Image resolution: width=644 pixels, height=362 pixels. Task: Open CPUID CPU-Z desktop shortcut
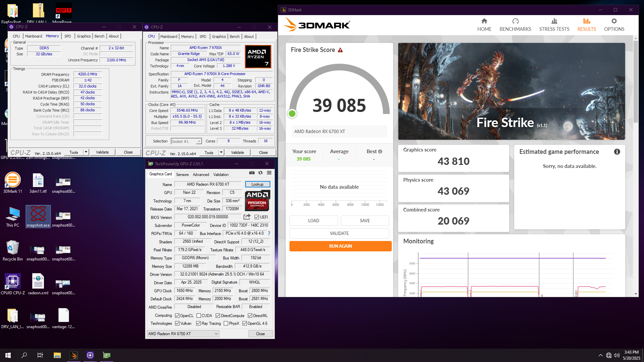click(x=12, y=284)
